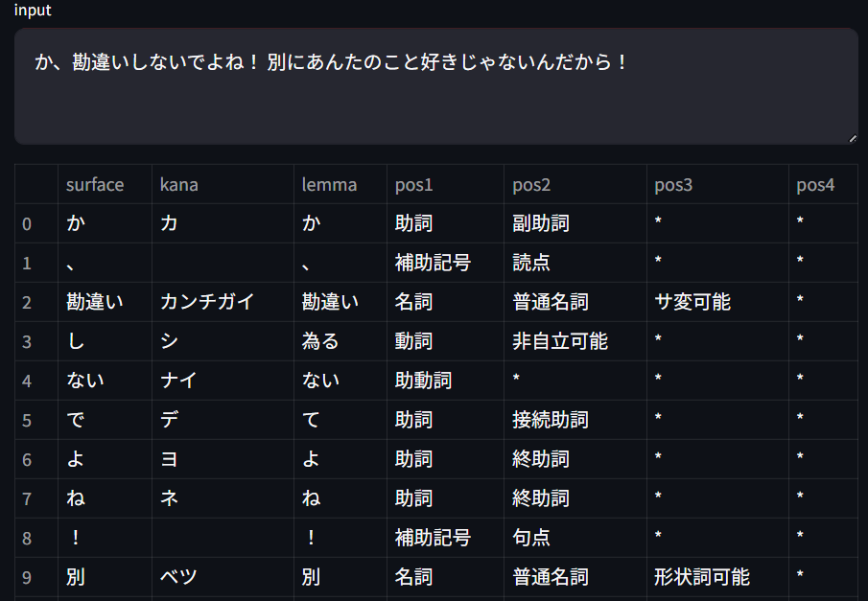The image size is (868, 601).
Task: Click the 句点 pos2 cell in row 8
Action: point(575,538)
